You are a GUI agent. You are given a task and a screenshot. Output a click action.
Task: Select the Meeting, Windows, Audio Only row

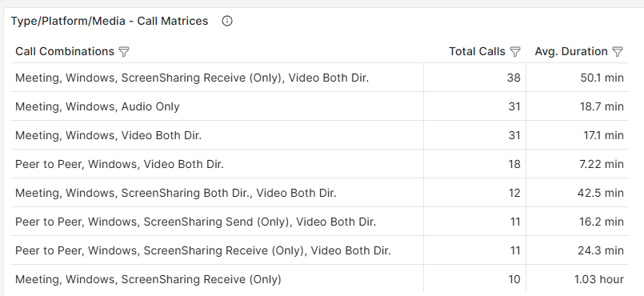pyautogui.click(x=319, y=106)
